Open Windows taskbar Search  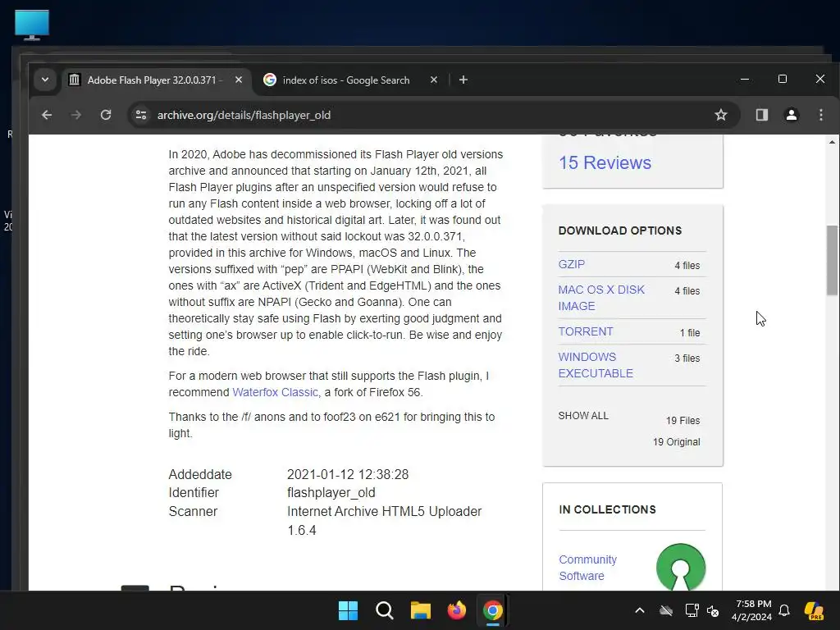384,610
